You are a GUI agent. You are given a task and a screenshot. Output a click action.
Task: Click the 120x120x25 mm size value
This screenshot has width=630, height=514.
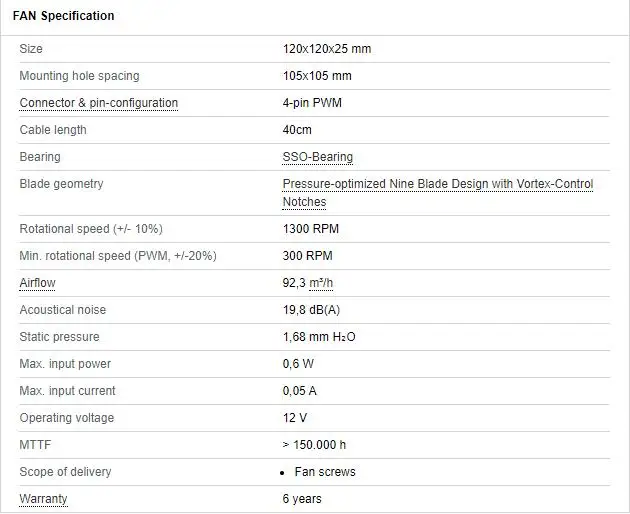[x=327, y=49]
